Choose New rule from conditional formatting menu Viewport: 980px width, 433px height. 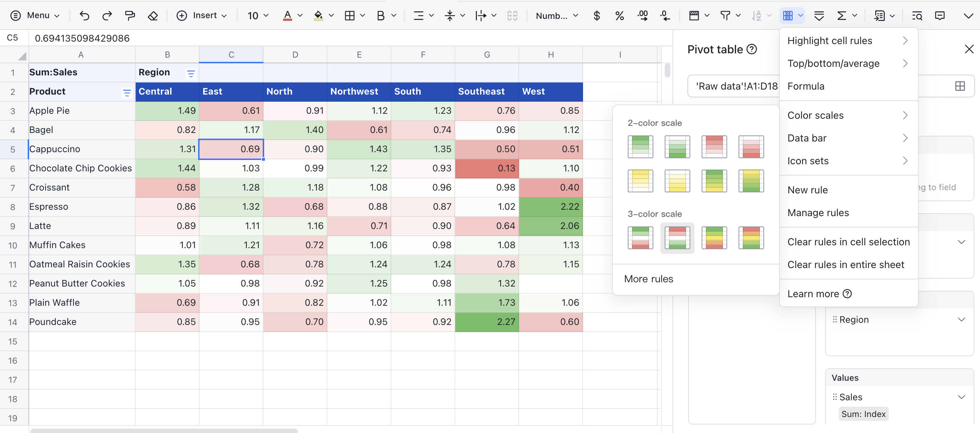tap(807, 189)
